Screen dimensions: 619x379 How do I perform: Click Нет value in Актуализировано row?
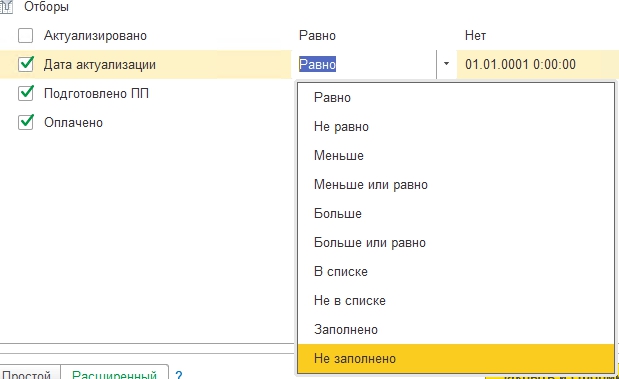[475, 36]
